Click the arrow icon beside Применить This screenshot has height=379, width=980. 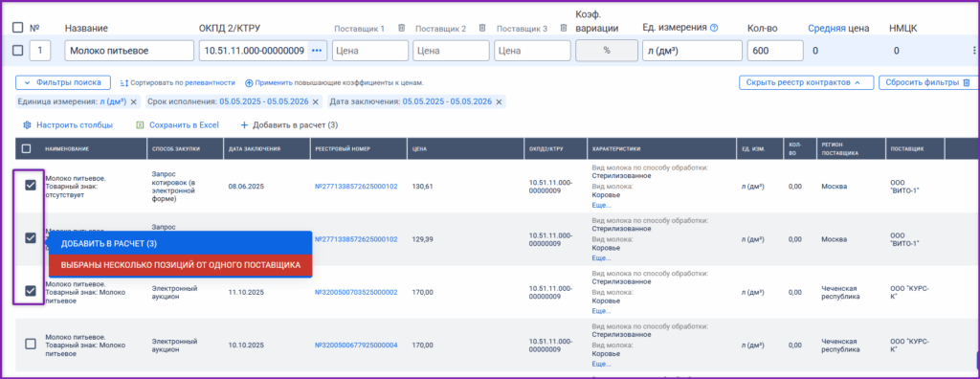tap(249, 82)
